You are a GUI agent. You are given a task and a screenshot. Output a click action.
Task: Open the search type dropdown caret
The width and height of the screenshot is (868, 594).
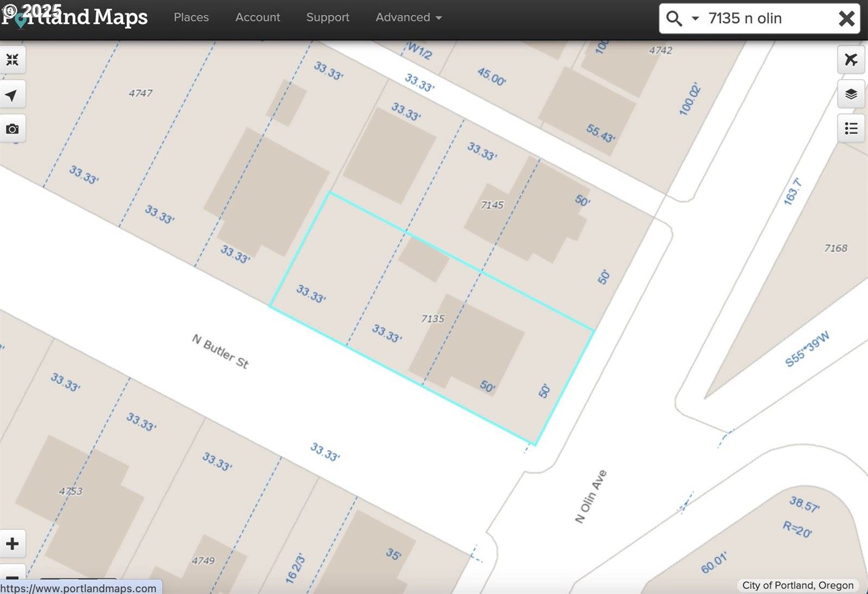pos(695,18)
